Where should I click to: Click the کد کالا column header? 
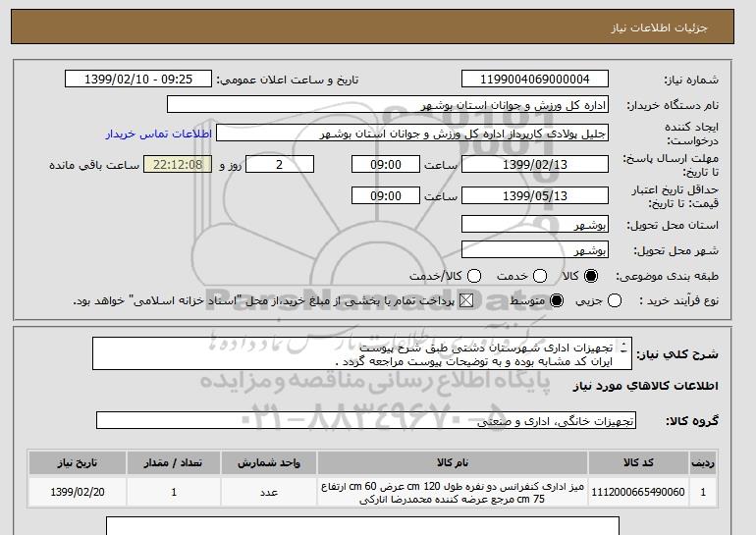pyautogui.click(x=638, y=462)
